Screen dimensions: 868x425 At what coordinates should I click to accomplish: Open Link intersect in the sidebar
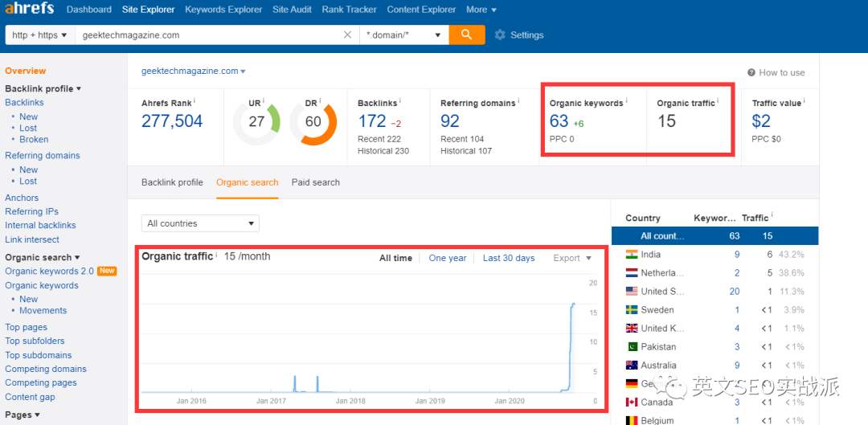(32, 239)
